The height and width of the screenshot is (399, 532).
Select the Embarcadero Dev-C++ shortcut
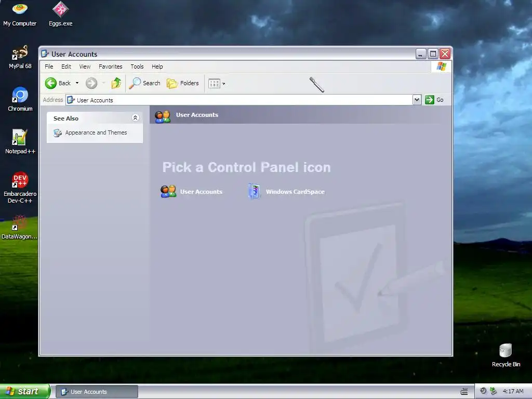[x=20, y=188]
